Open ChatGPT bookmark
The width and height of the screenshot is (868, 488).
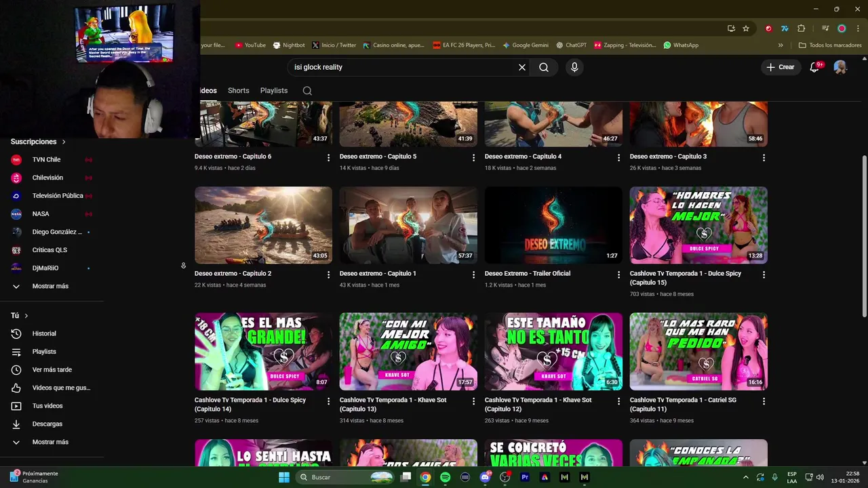click(571, 45)
